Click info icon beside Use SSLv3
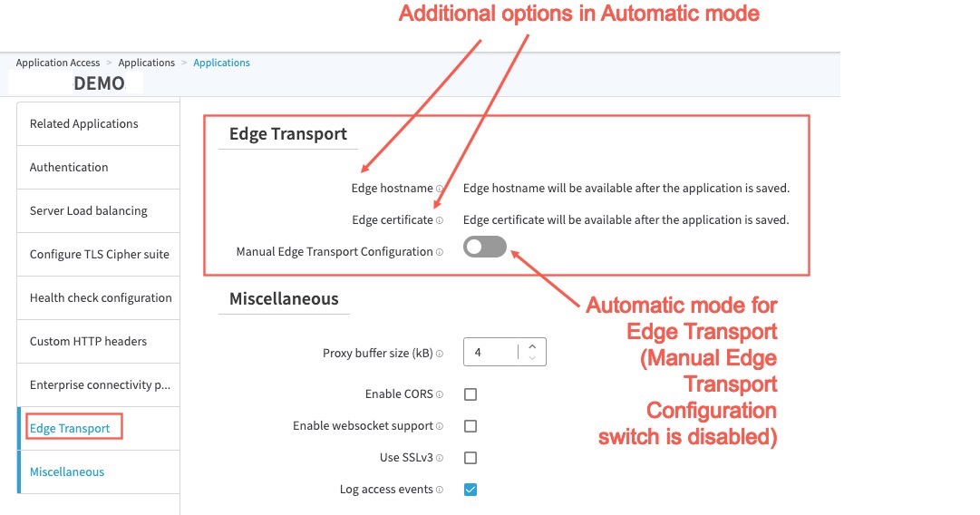 click(x=440, y=458)
